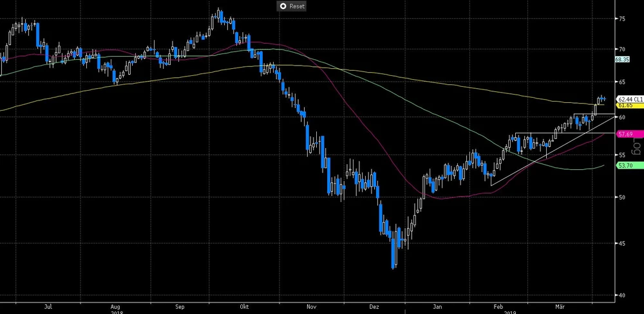The height and width of the screenshot is (314, 644).
Task: Click the Nov label on the time axis
Action: coord(312,307)
